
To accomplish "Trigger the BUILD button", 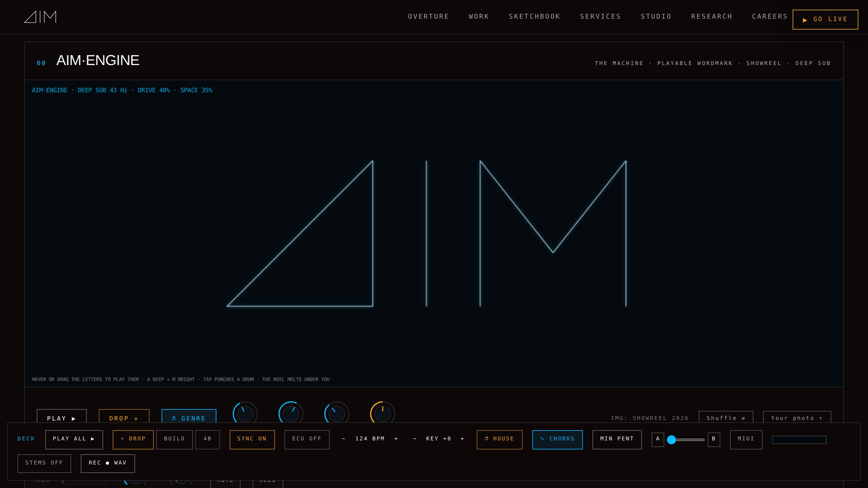I will (174, 439).
